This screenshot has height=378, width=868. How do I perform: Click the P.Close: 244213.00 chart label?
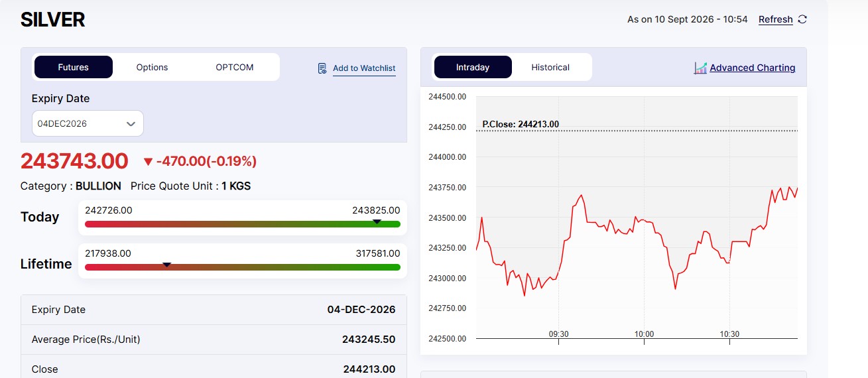[521, 124]
